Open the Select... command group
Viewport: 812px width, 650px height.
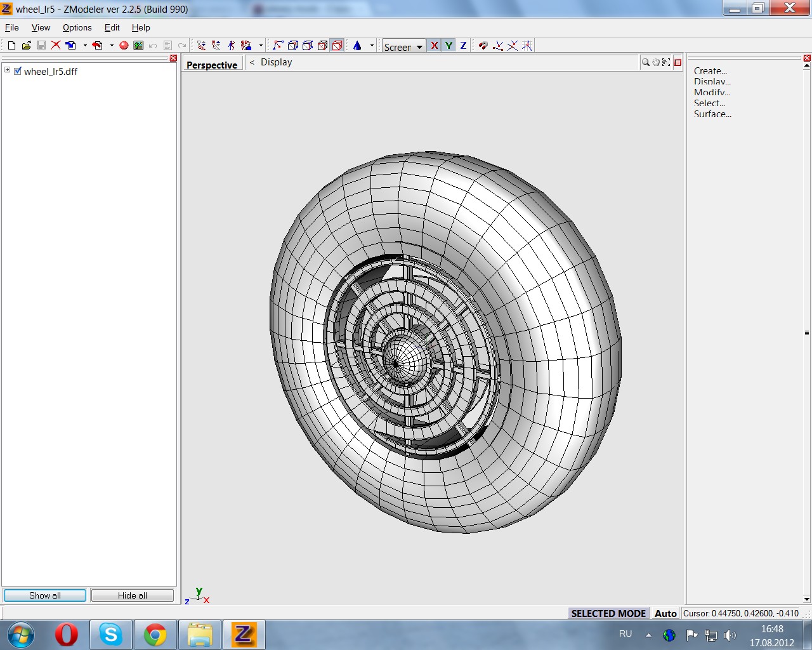click(x=709, y=103)
